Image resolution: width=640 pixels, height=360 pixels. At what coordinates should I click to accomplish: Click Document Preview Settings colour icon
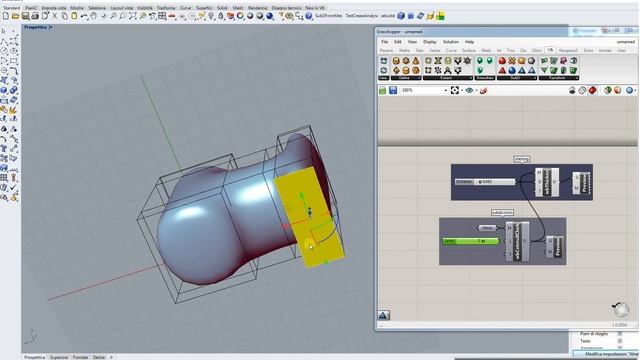pos(618,90)
